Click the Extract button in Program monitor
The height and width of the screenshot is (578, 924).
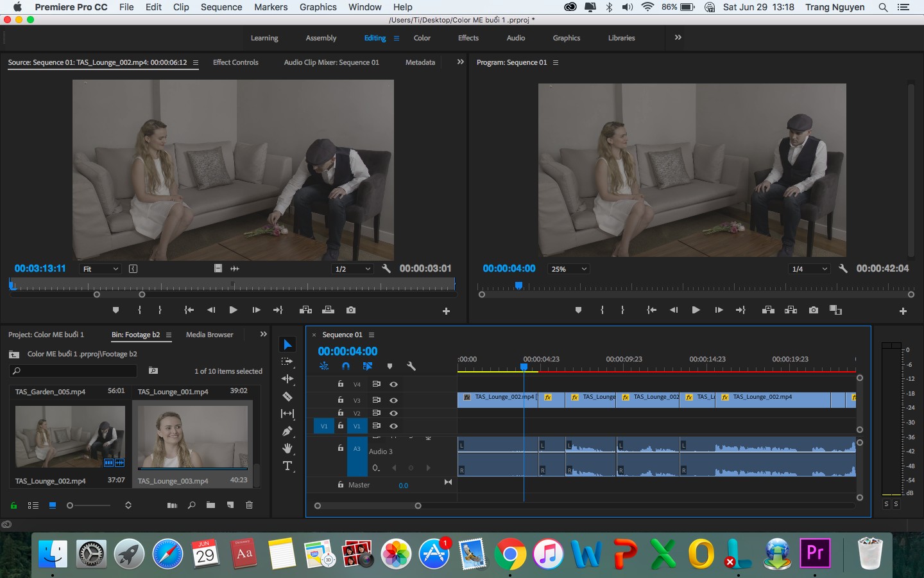(x=791, y=310)
